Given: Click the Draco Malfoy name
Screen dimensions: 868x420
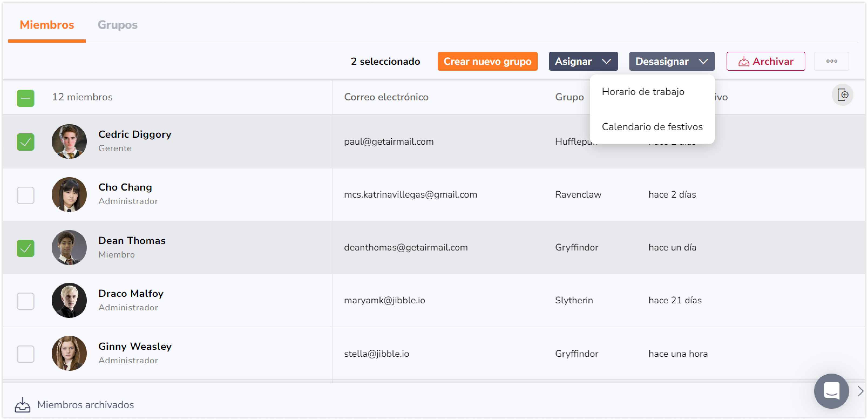Looking at the screenshot, I should coord(131,293).
